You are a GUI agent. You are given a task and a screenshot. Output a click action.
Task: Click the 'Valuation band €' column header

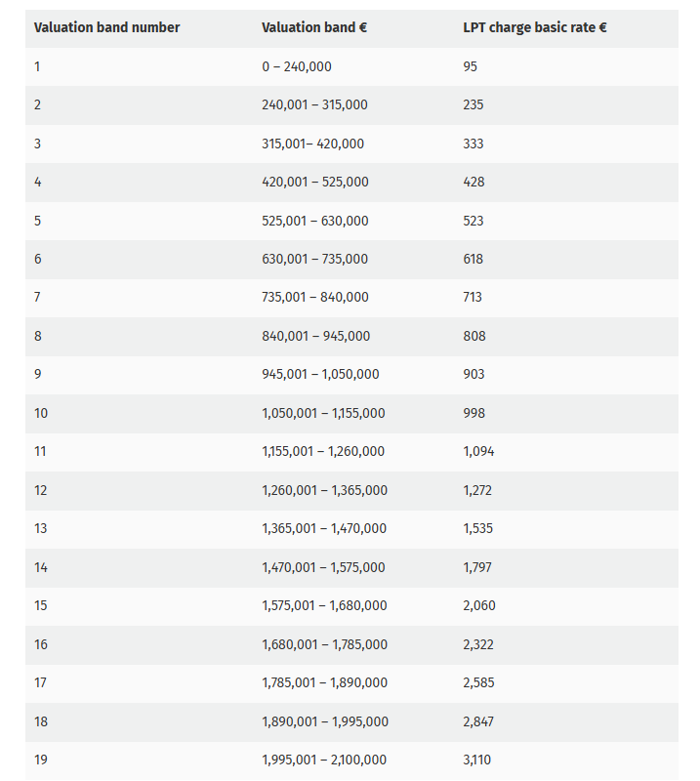tap(314, 27)
